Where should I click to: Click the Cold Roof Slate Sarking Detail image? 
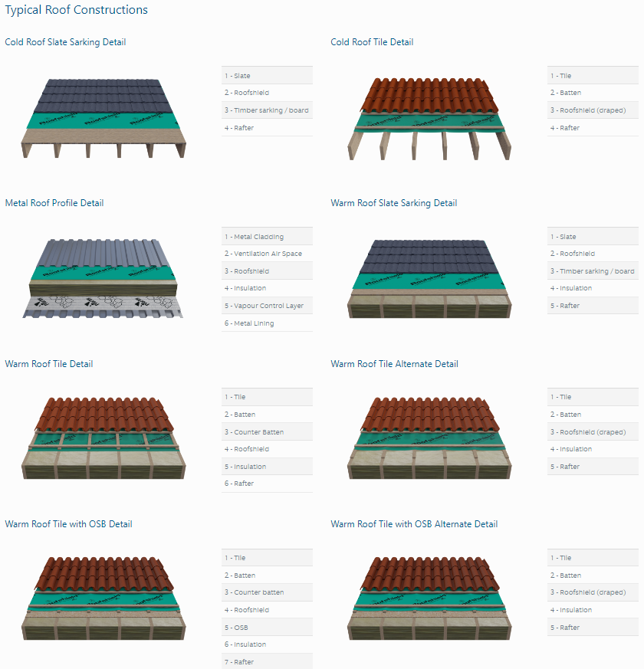click(103, 117)
